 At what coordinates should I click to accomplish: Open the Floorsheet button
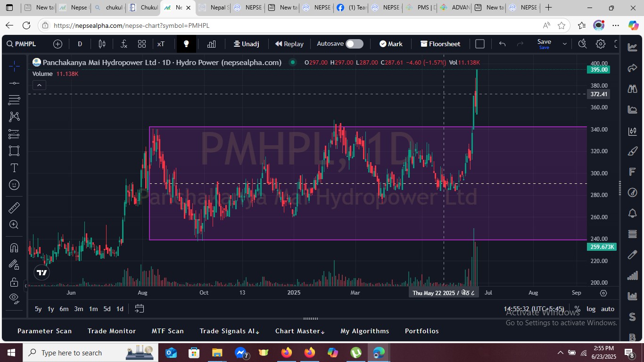pyautogui.click(x=440, y=44)
